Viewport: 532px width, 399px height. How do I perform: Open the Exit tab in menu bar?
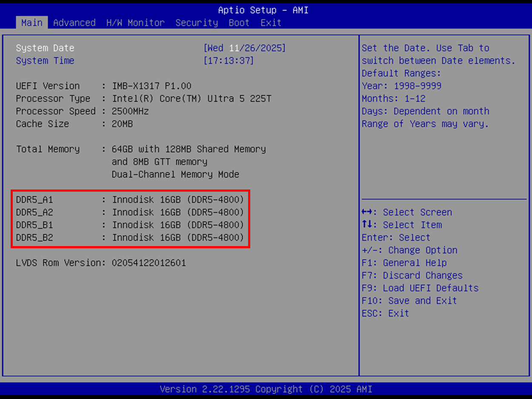click(271, 23)
